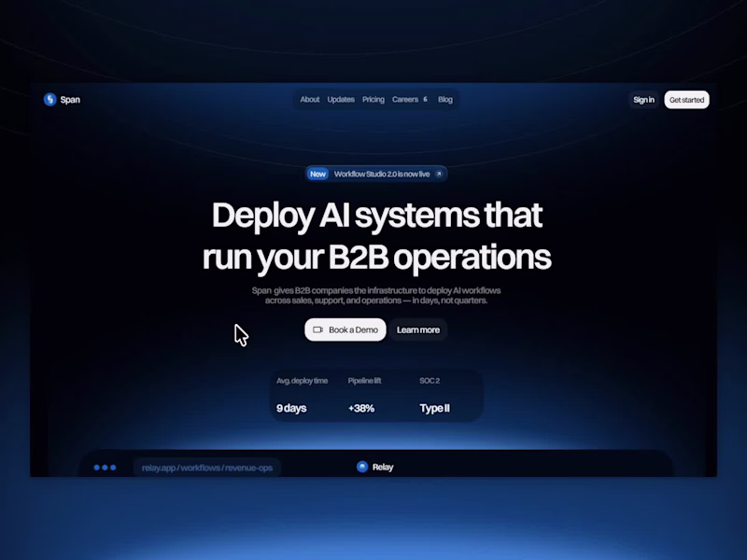
Task: Open the Pricing page
Action: pyautogui.click(x=373, y=100)
